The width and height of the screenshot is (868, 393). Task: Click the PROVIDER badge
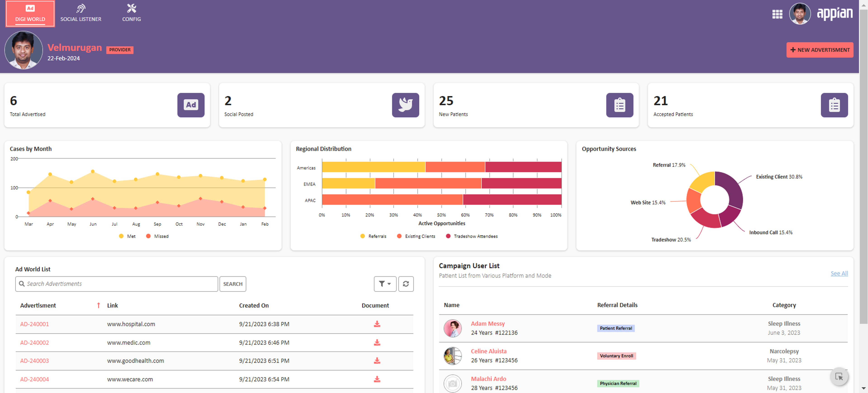tap(120, 50)
